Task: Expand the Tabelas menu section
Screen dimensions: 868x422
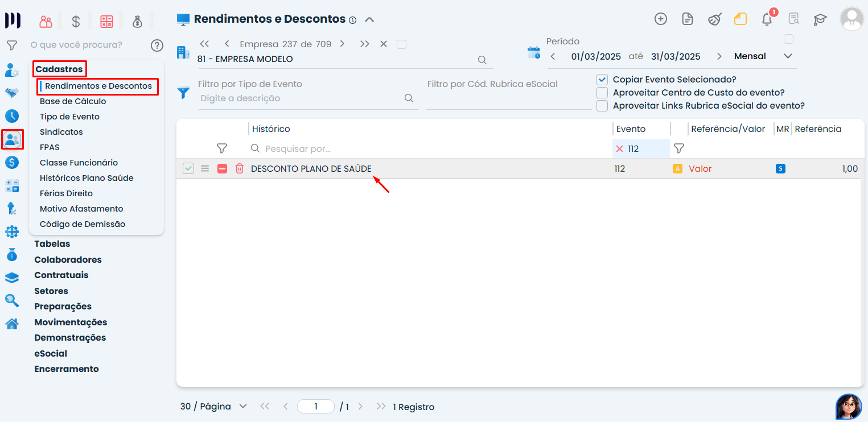Action: tap(52, 244)
